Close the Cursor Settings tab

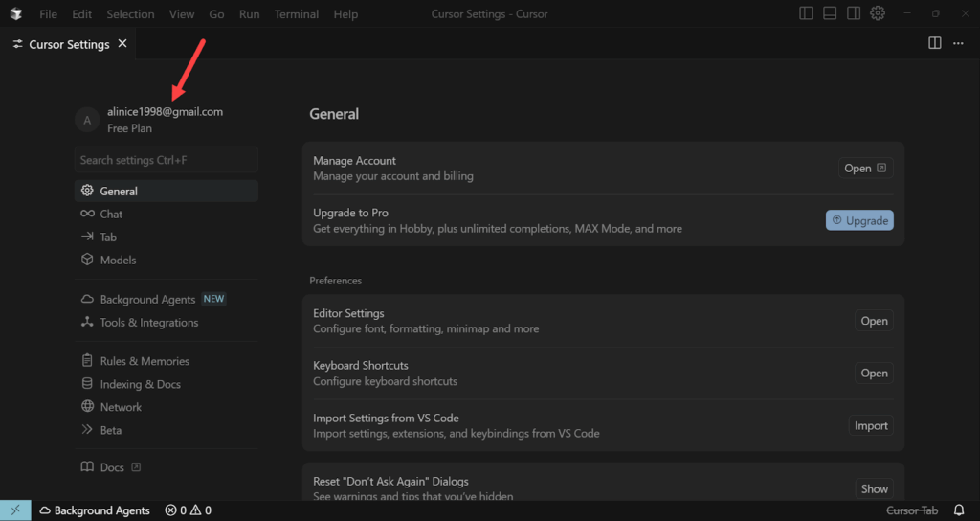122,43
